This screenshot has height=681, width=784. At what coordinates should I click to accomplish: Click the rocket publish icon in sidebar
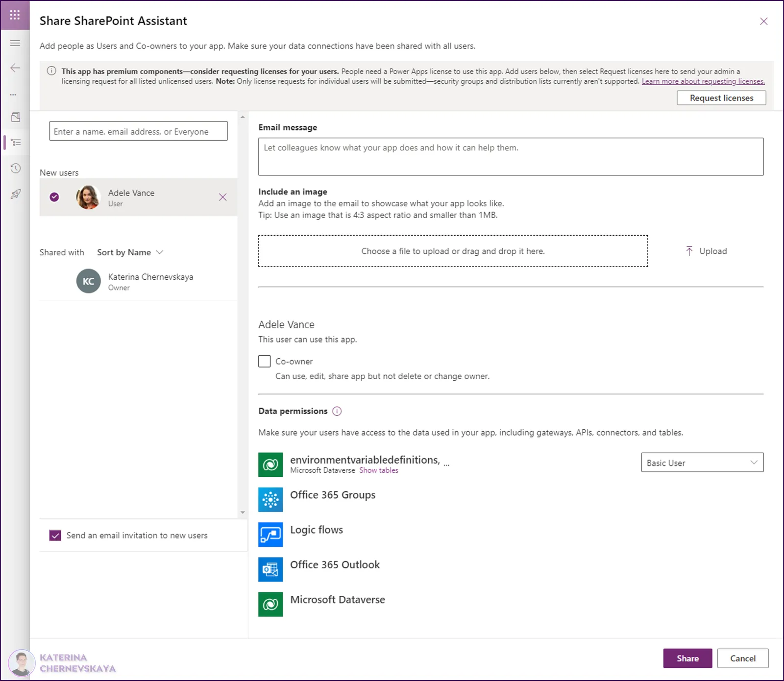click(16, 194)
